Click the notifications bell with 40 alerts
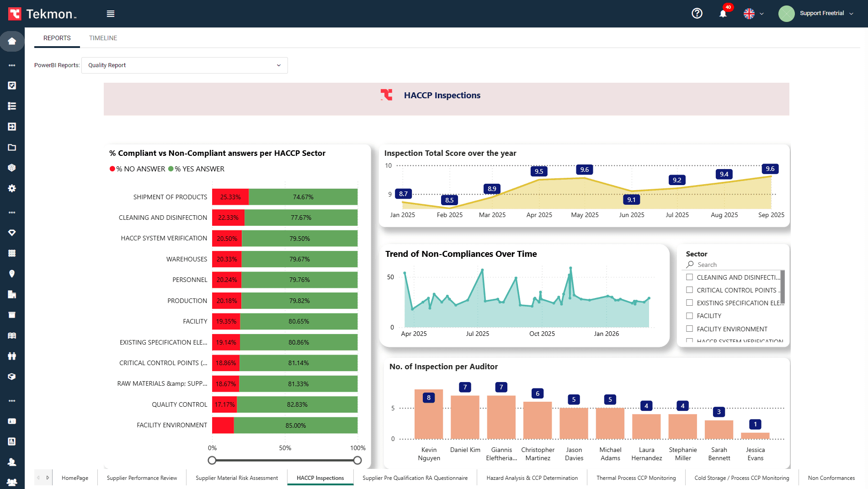The height and width of the screenshot is (489, 868). (723, 14)
